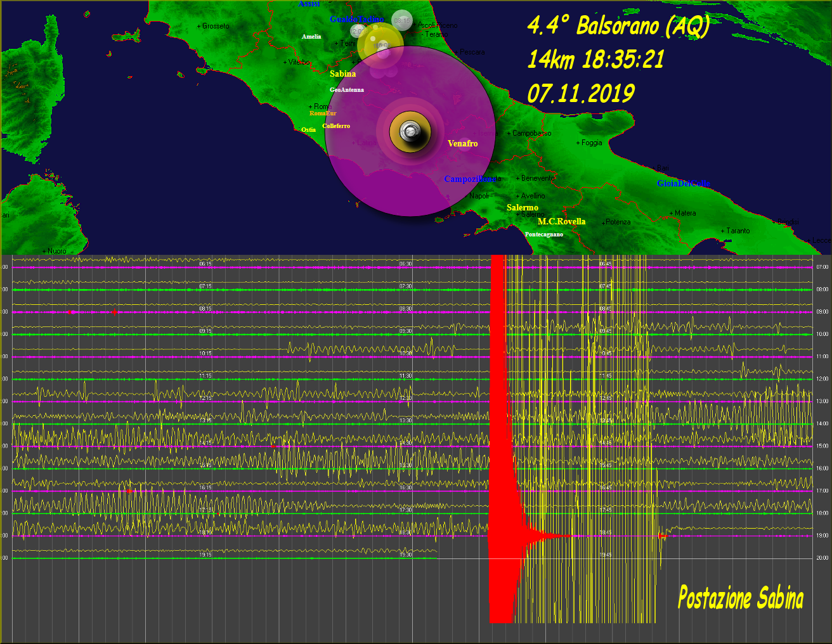This screenshot has width=832, height=644.
Task: Click the 19:30 time label on the seismogram
Action: (x=405, y=555)
